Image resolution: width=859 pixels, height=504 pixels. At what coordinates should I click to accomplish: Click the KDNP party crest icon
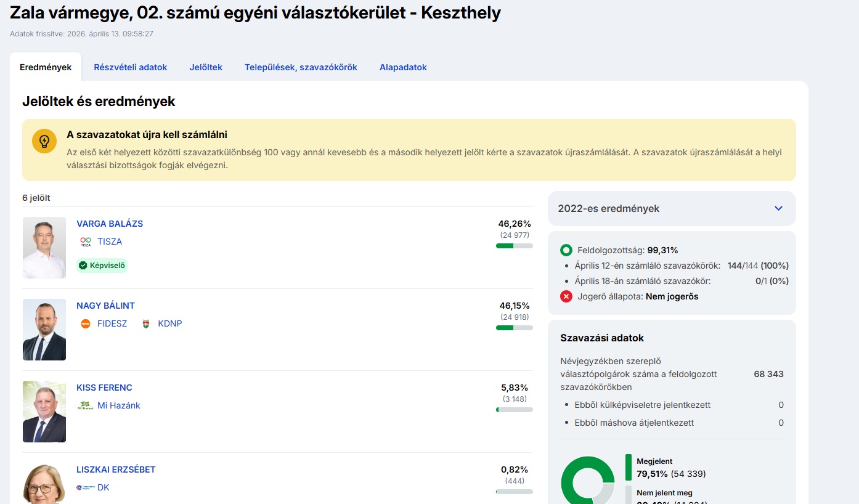coord(146,323)
